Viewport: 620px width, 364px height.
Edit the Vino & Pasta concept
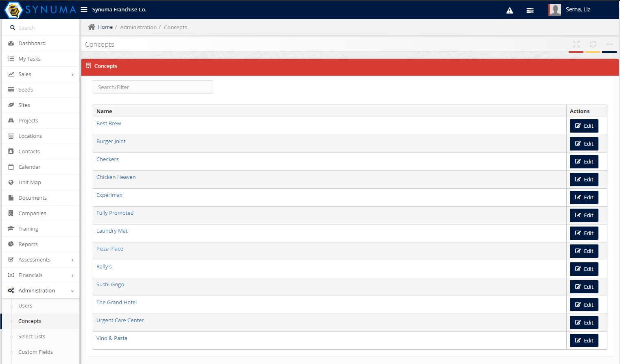pos(584,340)
